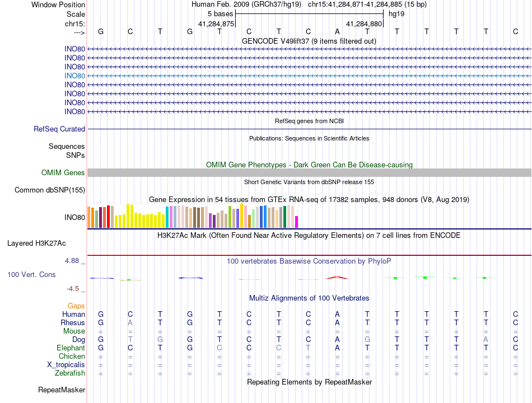The image size is (532, 403).
Task: Click the orange Gaps label
Action: coord(76,306)
